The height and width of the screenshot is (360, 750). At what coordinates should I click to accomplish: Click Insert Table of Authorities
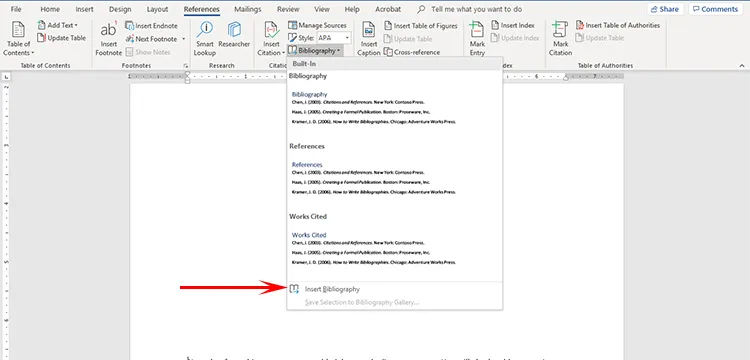point(618,25)
